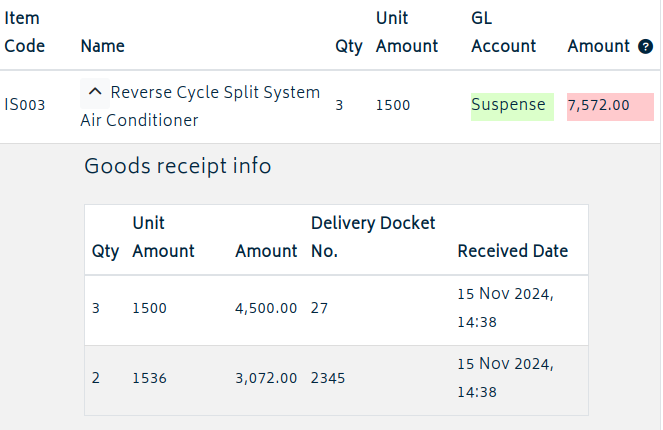The image size is (663, 430).
Task: Click the GL Account column header
Action: click(x=503, y=32)
